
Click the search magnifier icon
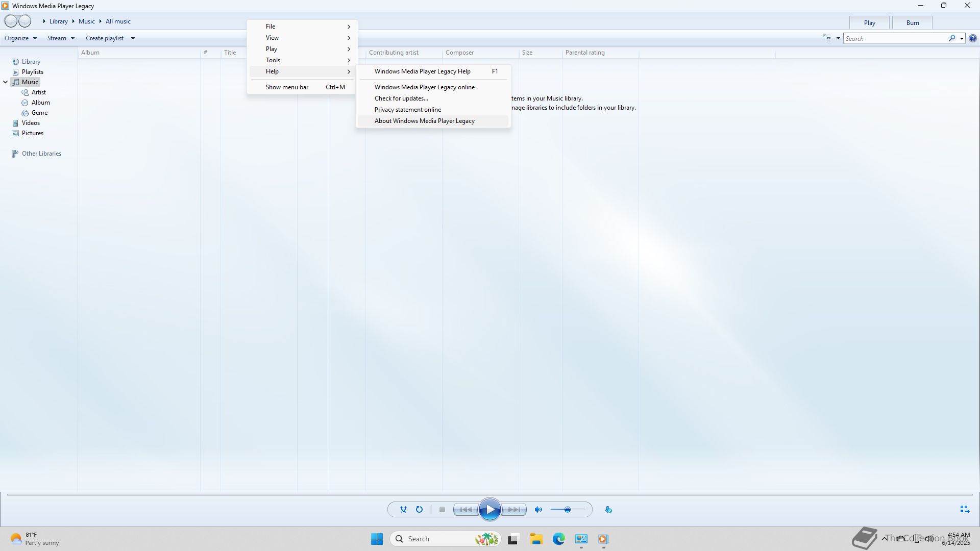952,38
